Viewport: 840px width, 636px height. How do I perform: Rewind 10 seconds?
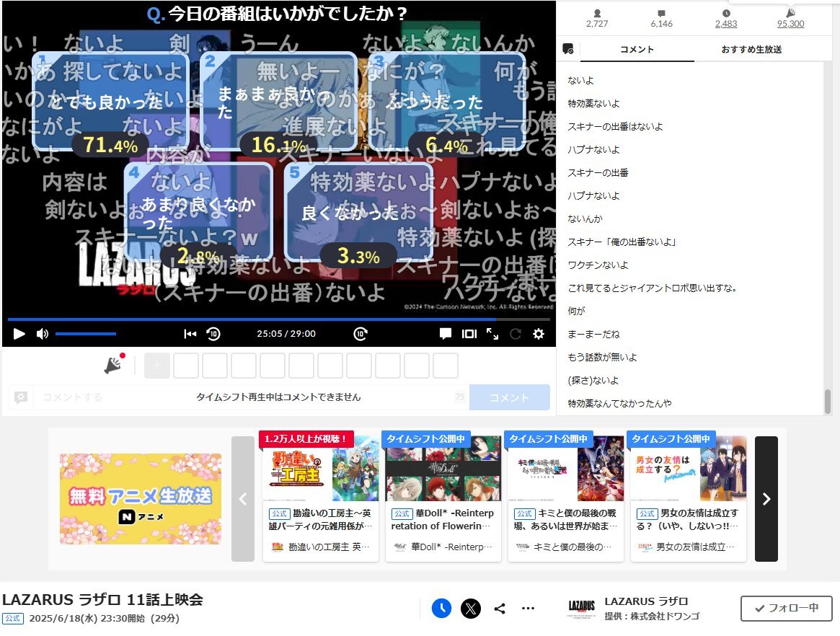point(213,334)
